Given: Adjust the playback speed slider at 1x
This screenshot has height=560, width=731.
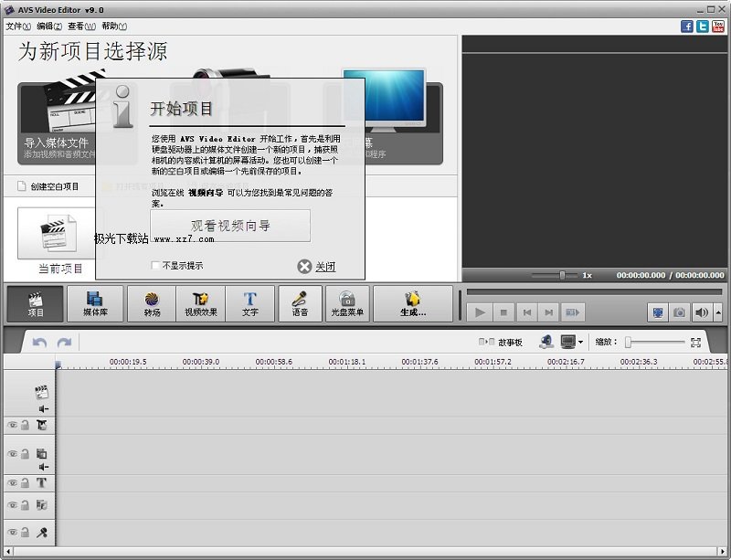Looking at the screenshot, I should [555, 275].
